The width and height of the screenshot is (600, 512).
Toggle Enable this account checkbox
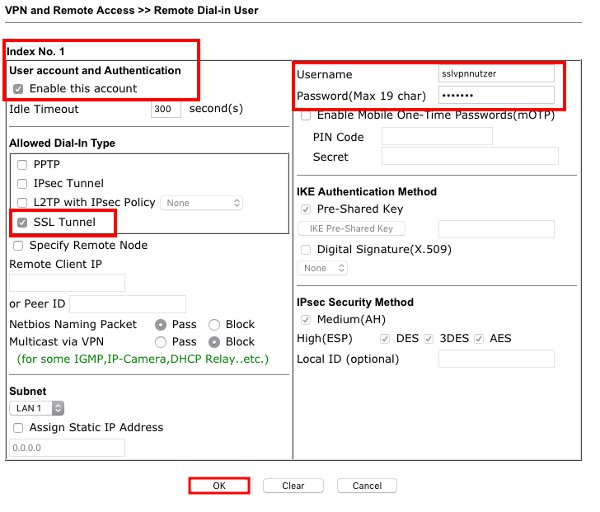click(18, 89)
